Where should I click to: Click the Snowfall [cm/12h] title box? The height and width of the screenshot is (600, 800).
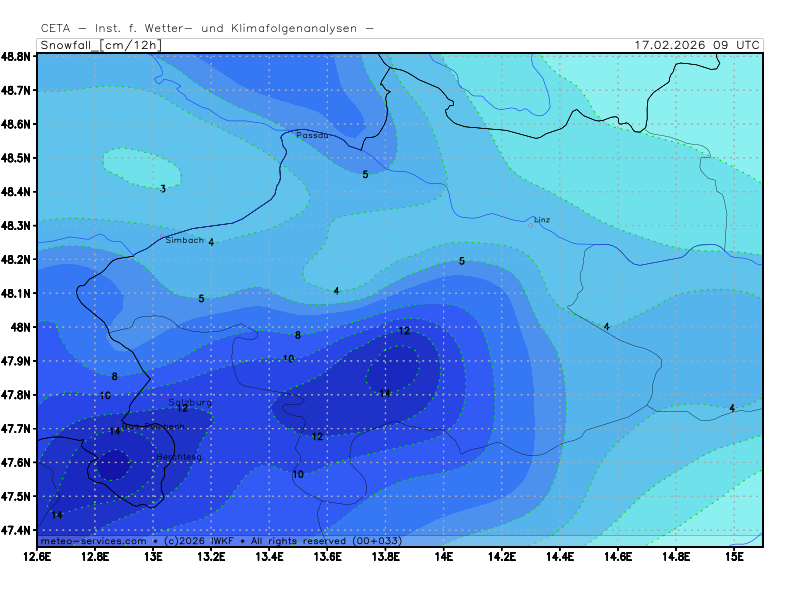pyautogui.click(x=99, y=45)
